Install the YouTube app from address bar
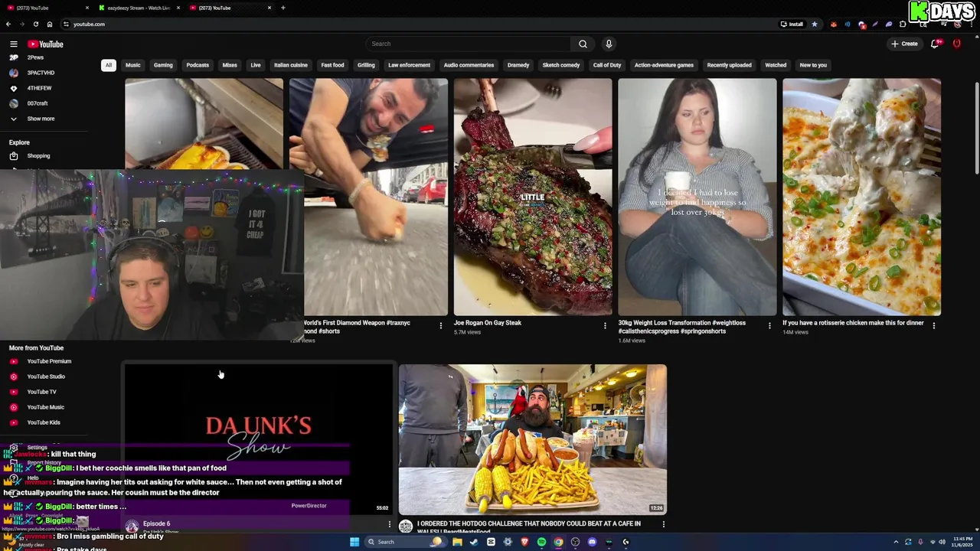This screenshot has height=551, width=980. pos(792,24)
